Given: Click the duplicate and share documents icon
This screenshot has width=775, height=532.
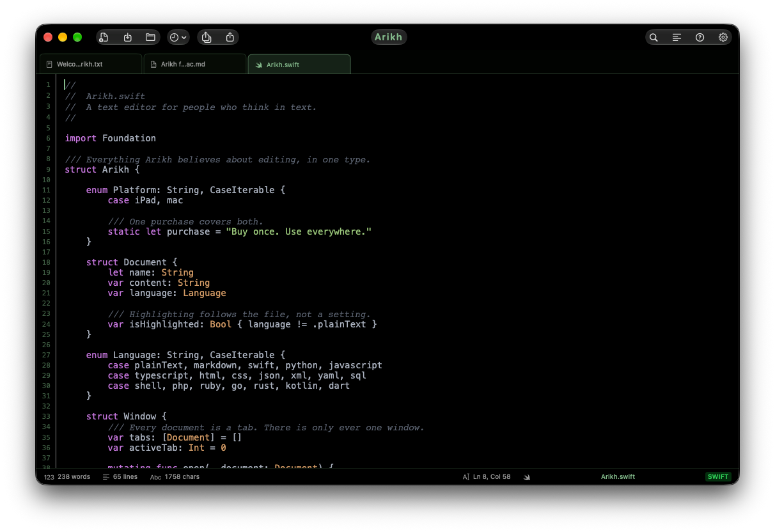Looking at the screenshot, I should [207, 37].
